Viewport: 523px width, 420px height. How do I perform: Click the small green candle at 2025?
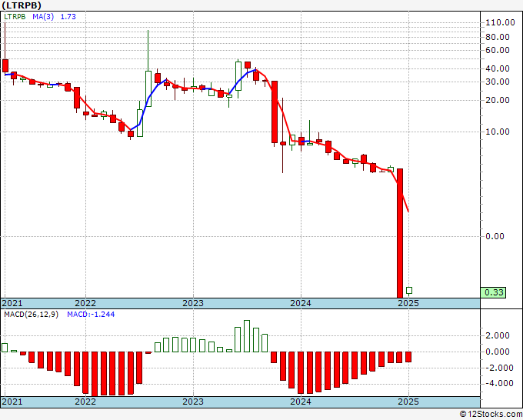pos(409,291)
